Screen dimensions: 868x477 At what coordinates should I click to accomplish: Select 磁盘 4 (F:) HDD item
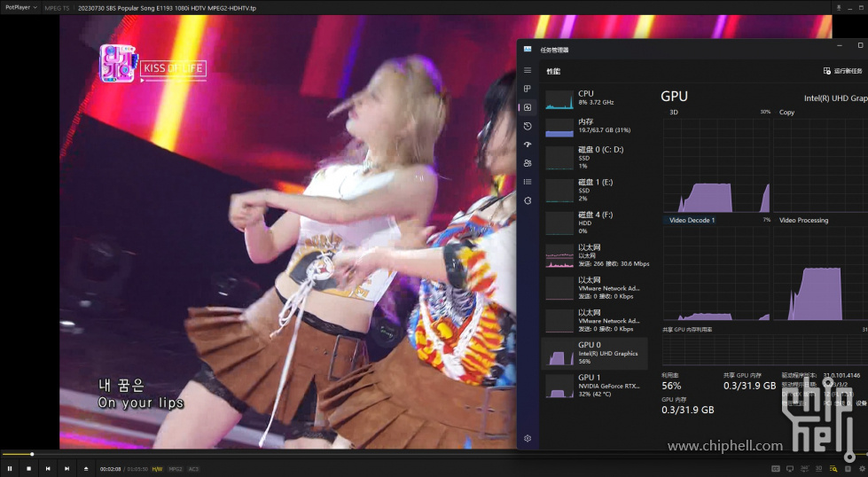(x=595, y=223)
